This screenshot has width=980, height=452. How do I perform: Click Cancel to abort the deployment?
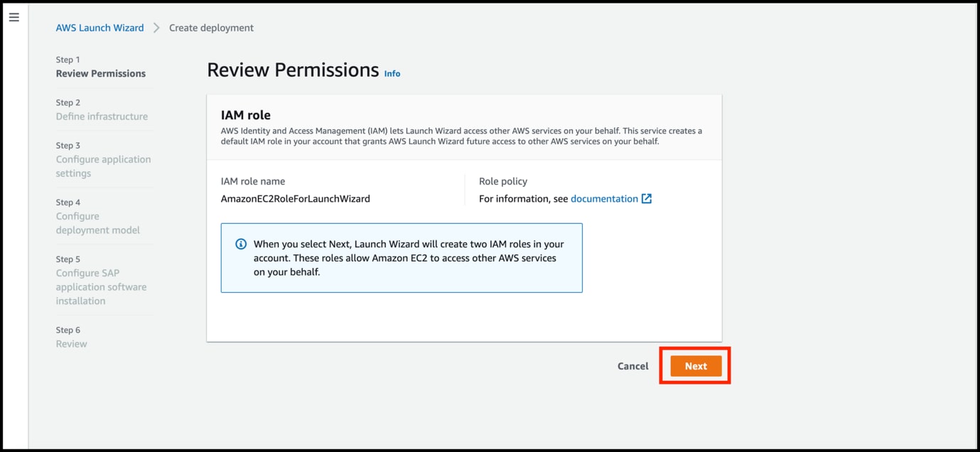point(632,365)
